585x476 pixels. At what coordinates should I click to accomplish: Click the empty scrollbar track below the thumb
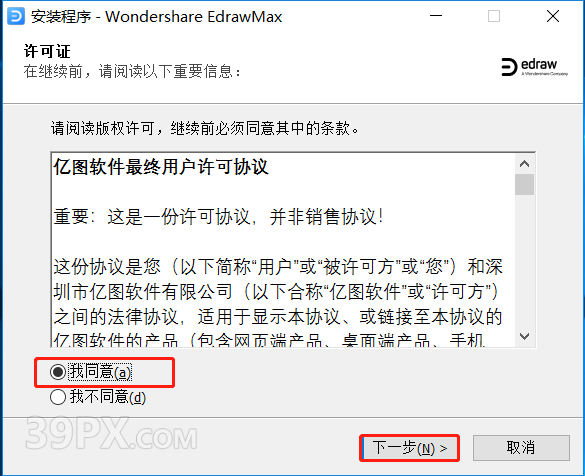tap(525, 261)
